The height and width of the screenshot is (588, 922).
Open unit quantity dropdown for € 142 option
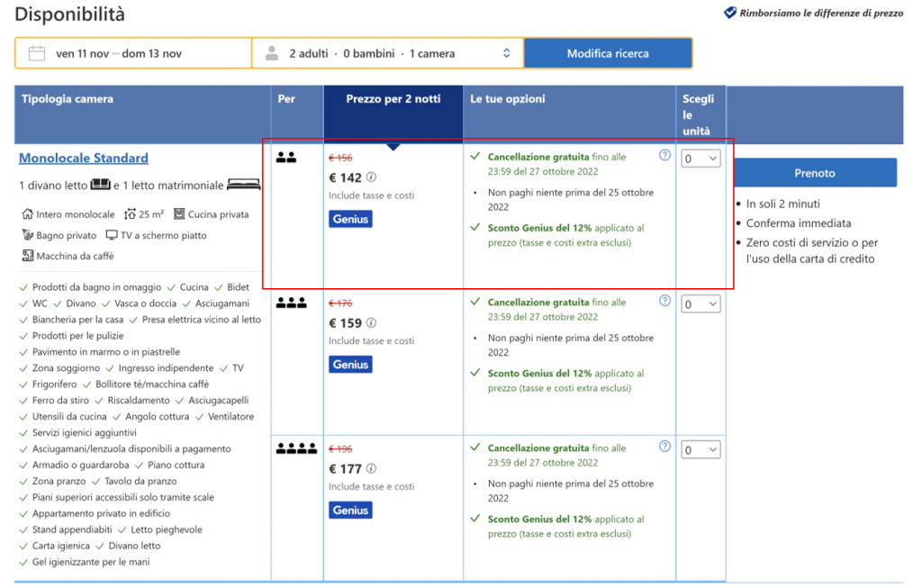coord(701,159)
